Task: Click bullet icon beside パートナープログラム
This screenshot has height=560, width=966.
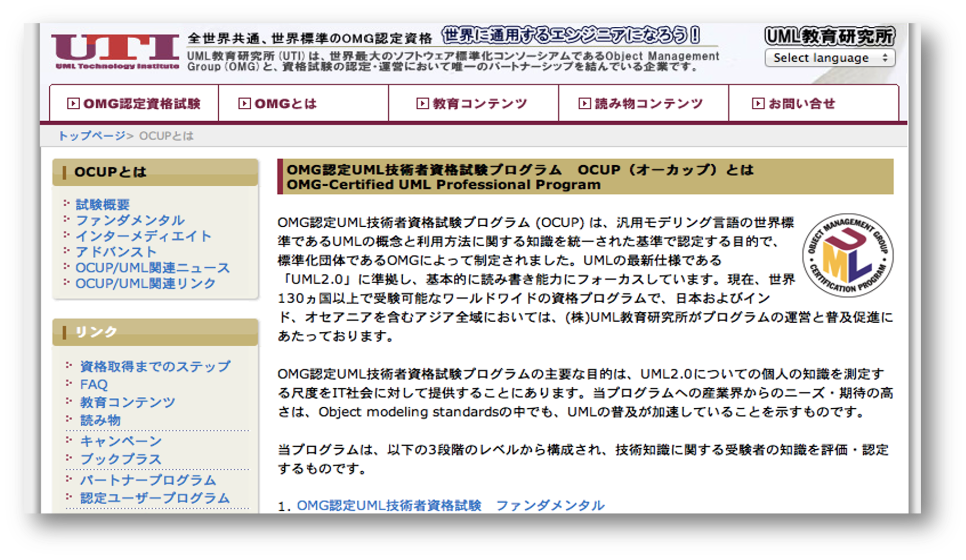Action: click(x=69, y=479)
